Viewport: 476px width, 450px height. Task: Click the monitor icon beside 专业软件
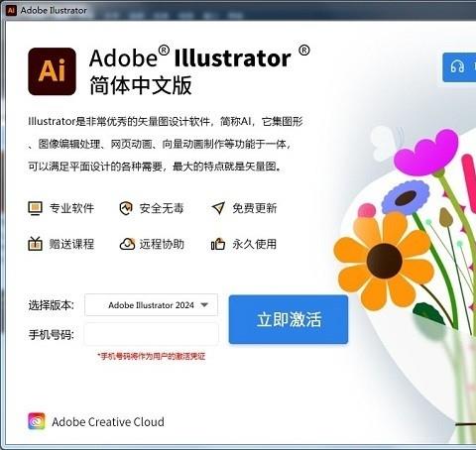pyautogui.click(x=35, y=208)
